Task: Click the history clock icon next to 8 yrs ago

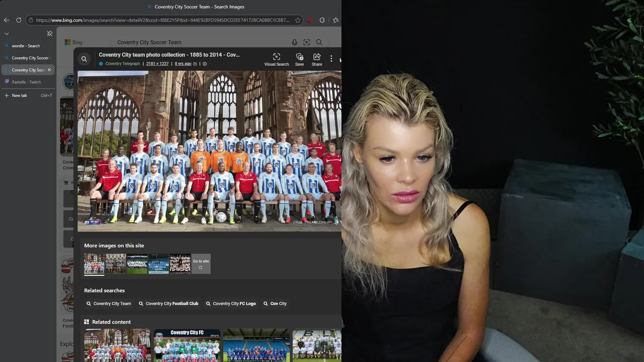Action: (195, 64)
